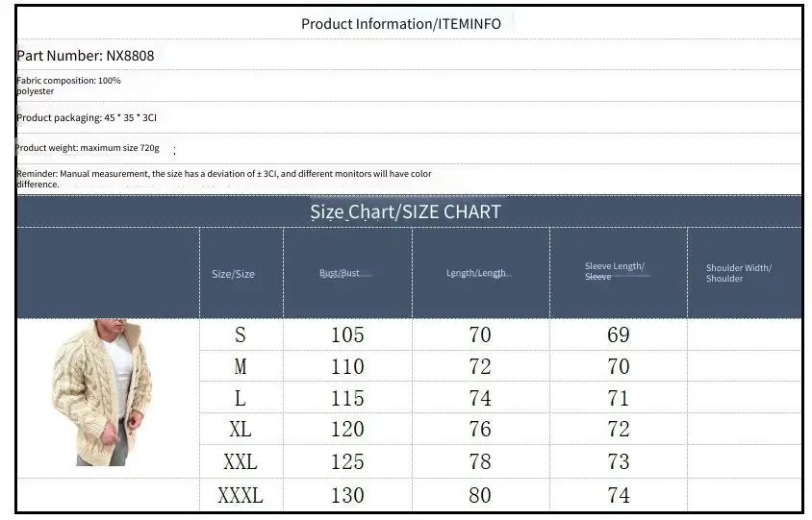Click the manual measurement reminder text
This screenshot has height=520, width=812.
[x=224, y=179]
